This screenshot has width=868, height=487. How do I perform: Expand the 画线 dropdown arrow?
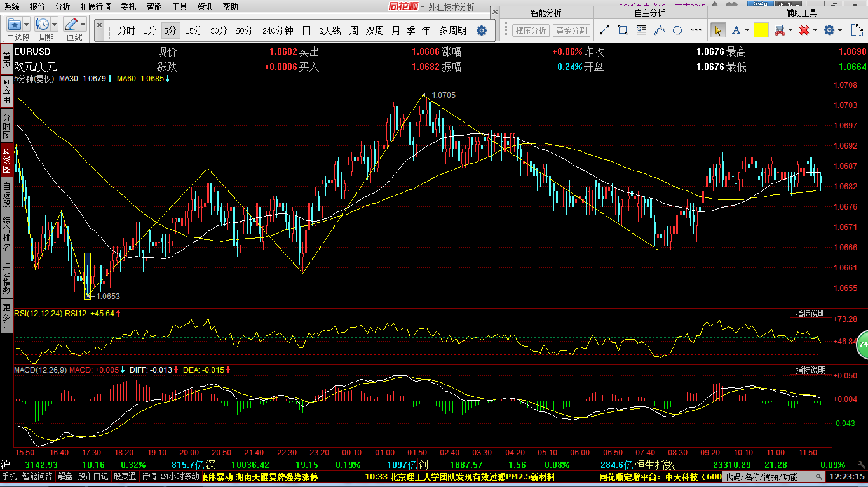tap(83, 24)
